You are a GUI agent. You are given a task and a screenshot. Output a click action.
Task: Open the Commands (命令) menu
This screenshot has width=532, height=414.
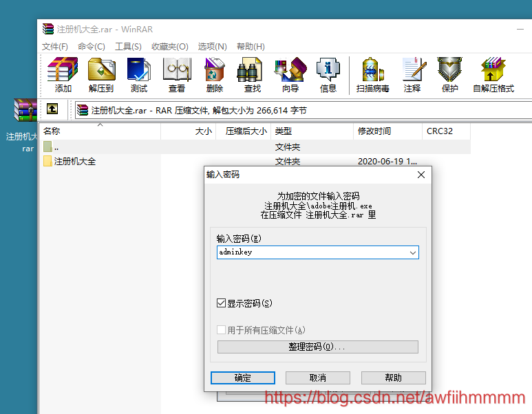click(92, 47)
